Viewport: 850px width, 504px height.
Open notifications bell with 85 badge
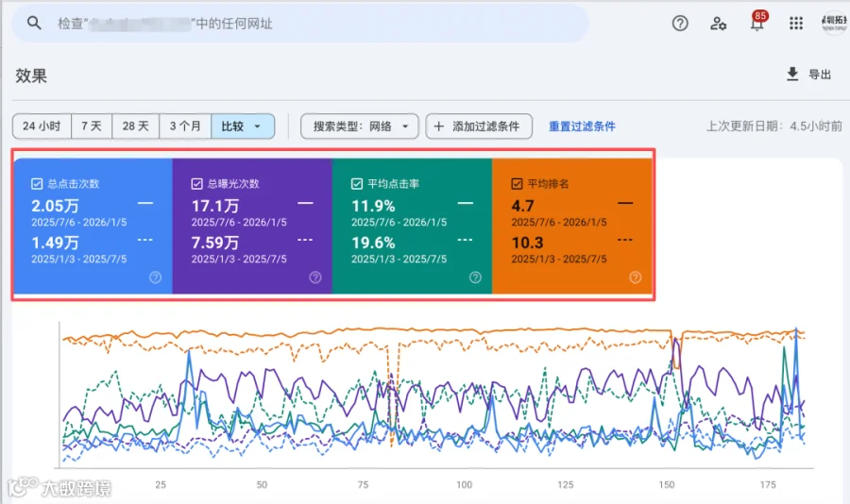(757, 22)
